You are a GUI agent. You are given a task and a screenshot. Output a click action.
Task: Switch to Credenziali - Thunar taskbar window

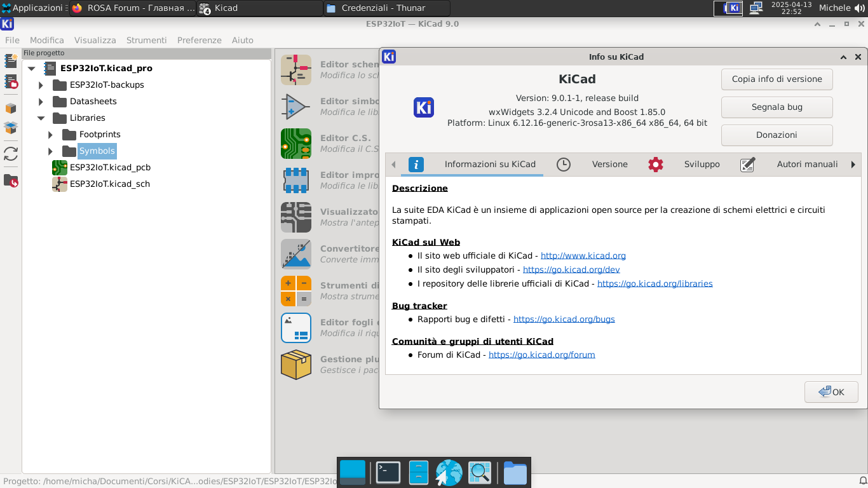[x=386, y=8]
